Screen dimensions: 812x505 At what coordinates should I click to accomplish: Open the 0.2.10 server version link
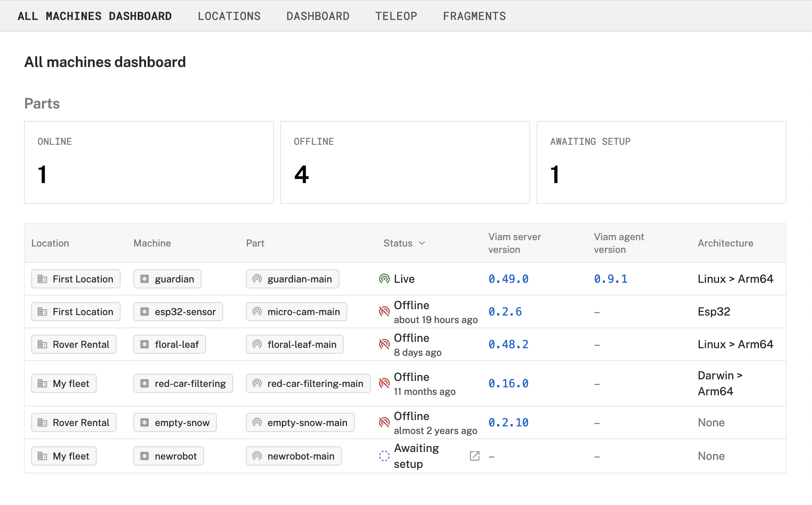point(508,422)
